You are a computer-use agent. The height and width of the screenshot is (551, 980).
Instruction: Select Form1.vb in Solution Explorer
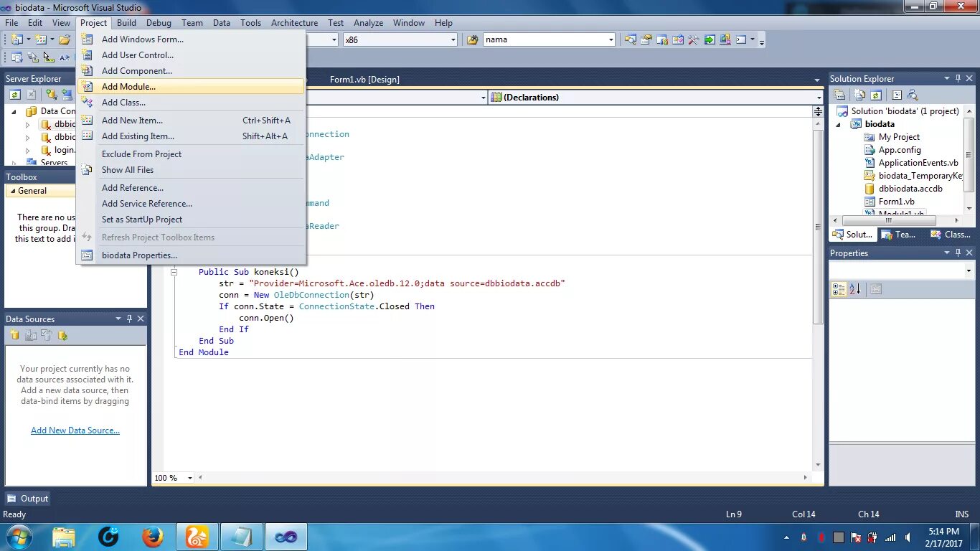coord(896,202)
